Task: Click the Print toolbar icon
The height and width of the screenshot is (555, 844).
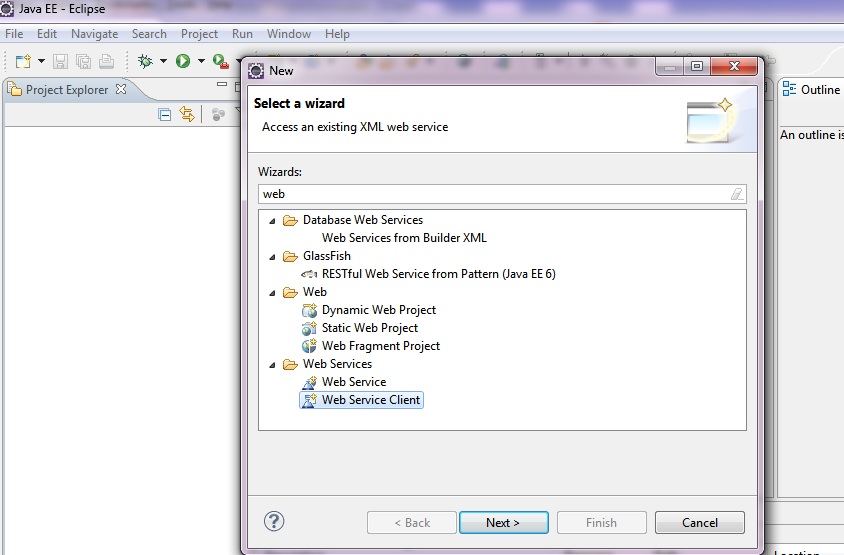Action: (107, 61)
